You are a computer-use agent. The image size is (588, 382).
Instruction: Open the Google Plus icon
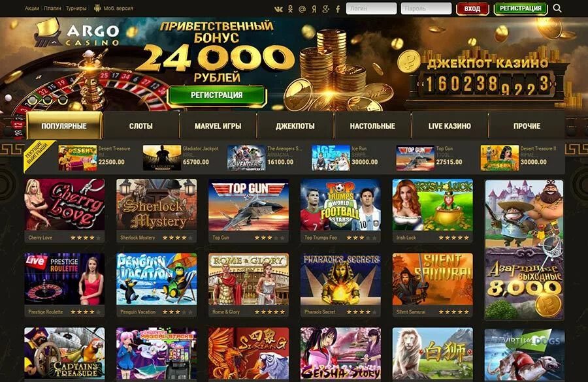[325, 9]
